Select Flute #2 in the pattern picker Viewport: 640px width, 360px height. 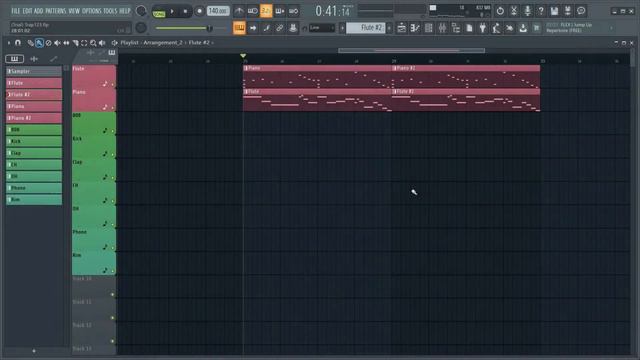tap(34, 95)
